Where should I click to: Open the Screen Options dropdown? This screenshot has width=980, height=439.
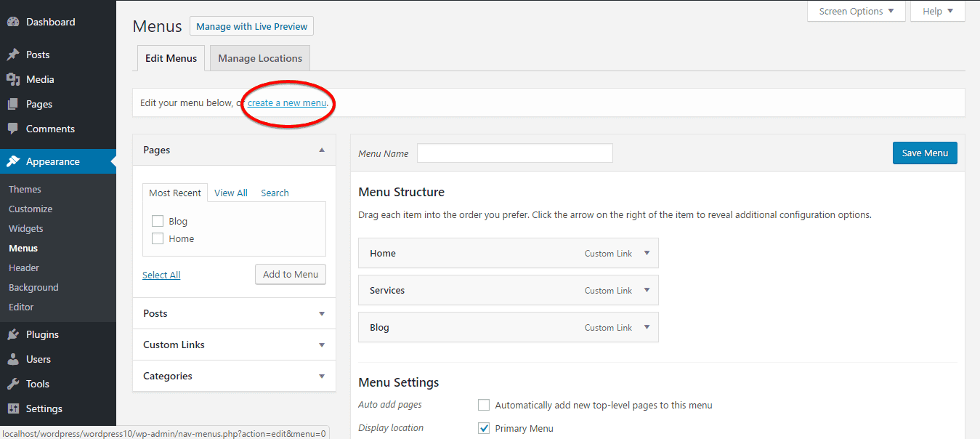coord(856,12)
